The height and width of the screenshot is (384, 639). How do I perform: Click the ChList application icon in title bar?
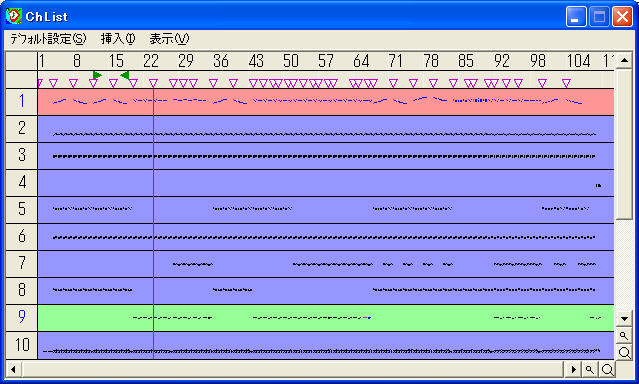click(x=13, y=16)
